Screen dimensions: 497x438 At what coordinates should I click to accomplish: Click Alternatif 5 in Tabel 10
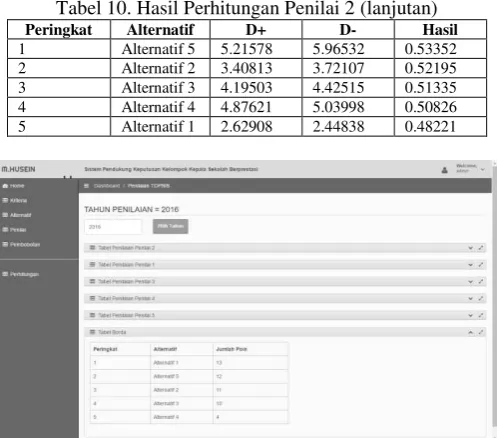pyautogui.click(x=158, y=49)
